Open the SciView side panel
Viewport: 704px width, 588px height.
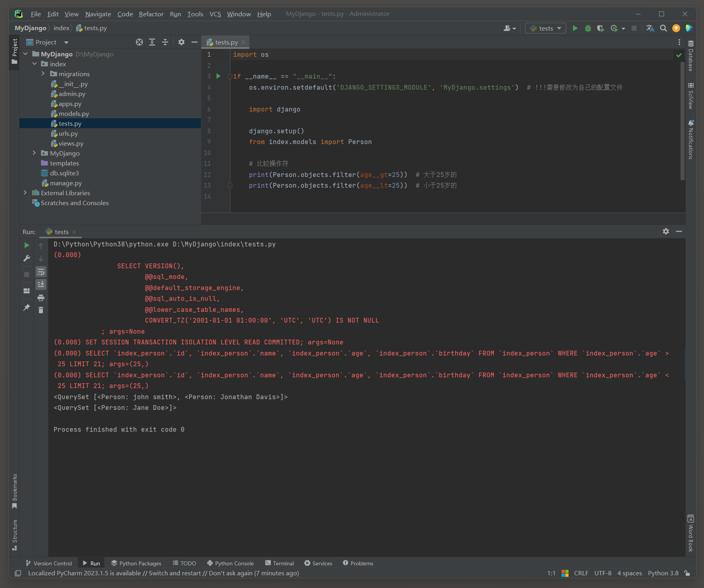point(691,96)
